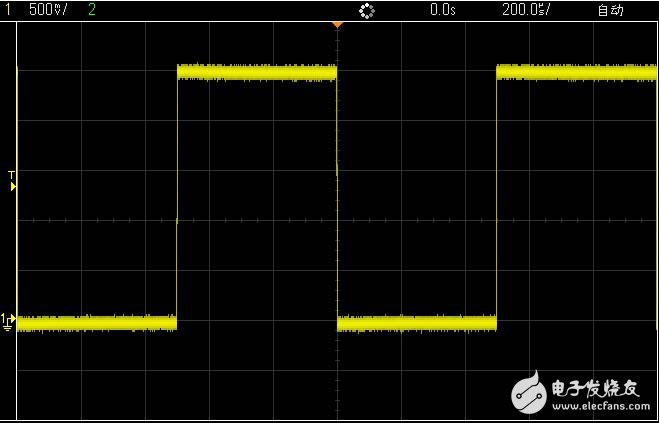The image size is (659, 423).
Task: Select the channel 1 indicator label
Action: (x=6, y=10)
